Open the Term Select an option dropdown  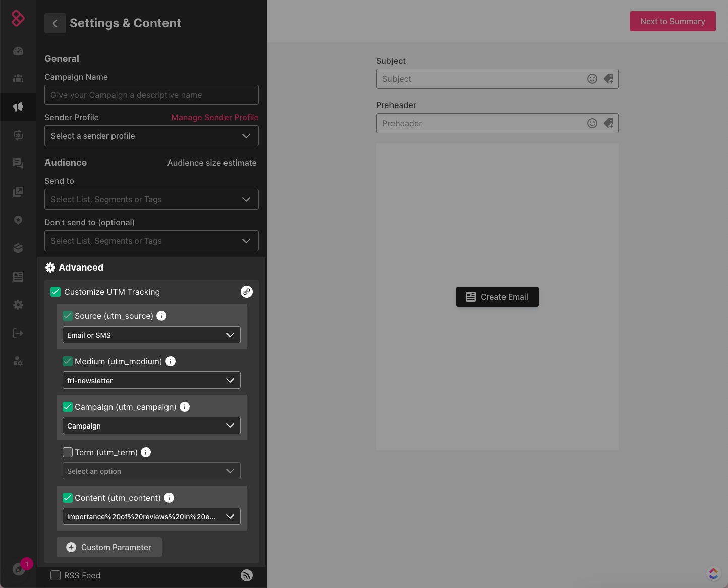[151, 471]
